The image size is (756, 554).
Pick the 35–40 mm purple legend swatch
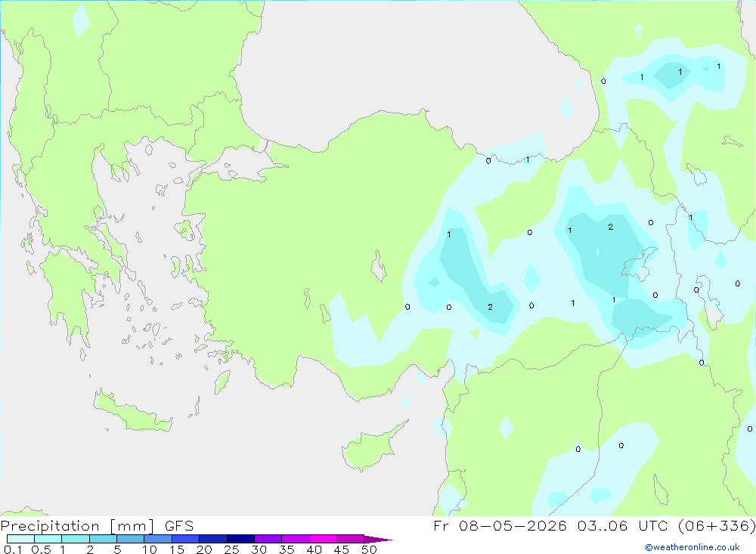tap(295, 539)
